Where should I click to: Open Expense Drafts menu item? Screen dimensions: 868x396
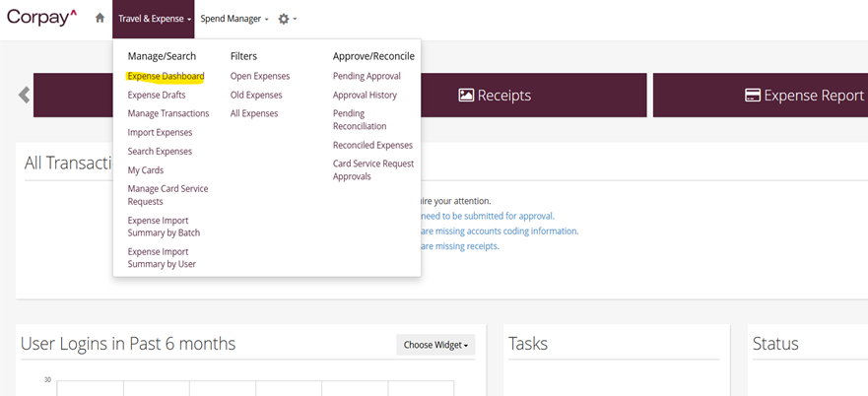[157, 96]
